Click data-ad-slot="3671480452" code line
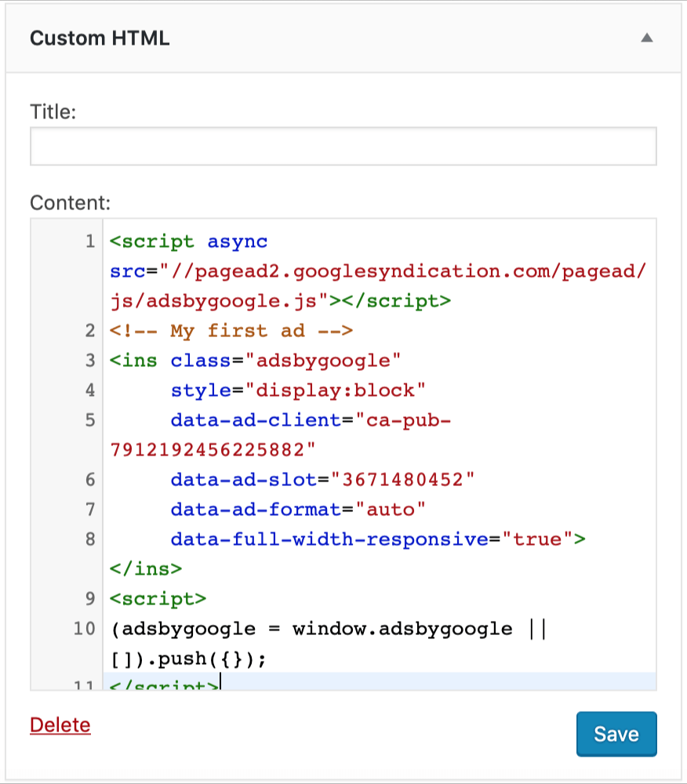The image size is (687, 784). pyautogui.click(x=322, y=480)
